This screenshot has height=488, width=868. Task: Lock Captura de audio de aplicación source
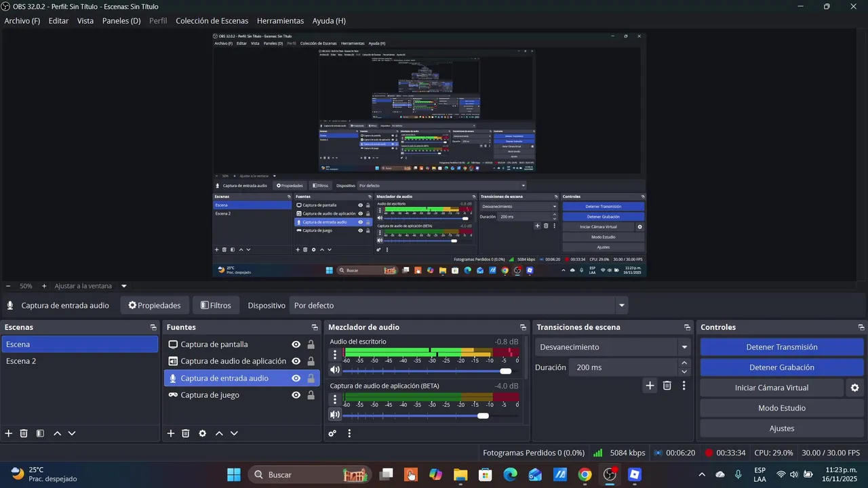coord(311,361)
